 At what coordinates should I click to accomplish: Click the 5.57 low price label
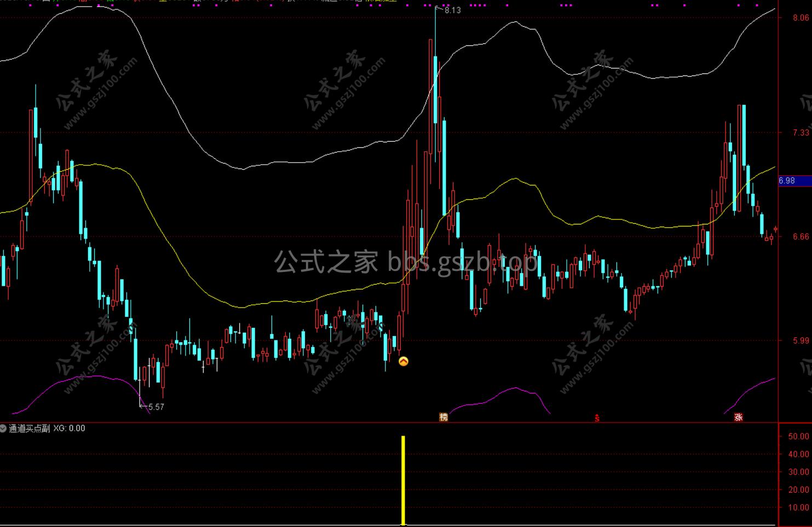tap(156, 407)
